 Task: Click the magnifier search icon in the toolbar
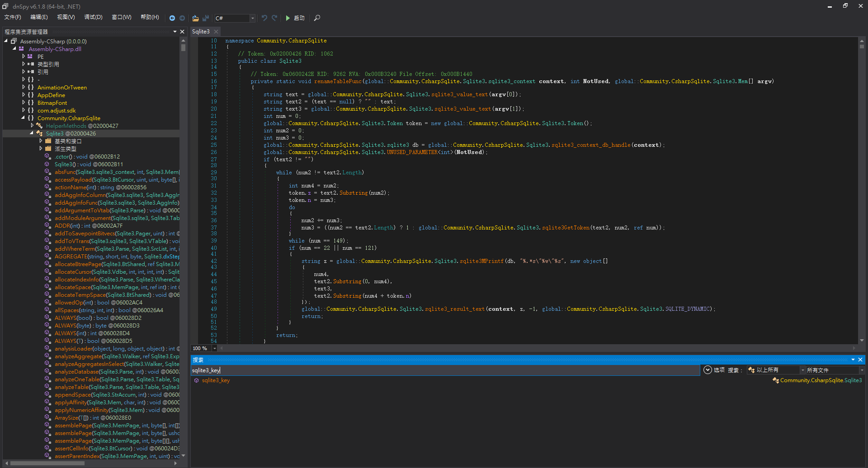[317, 18]
